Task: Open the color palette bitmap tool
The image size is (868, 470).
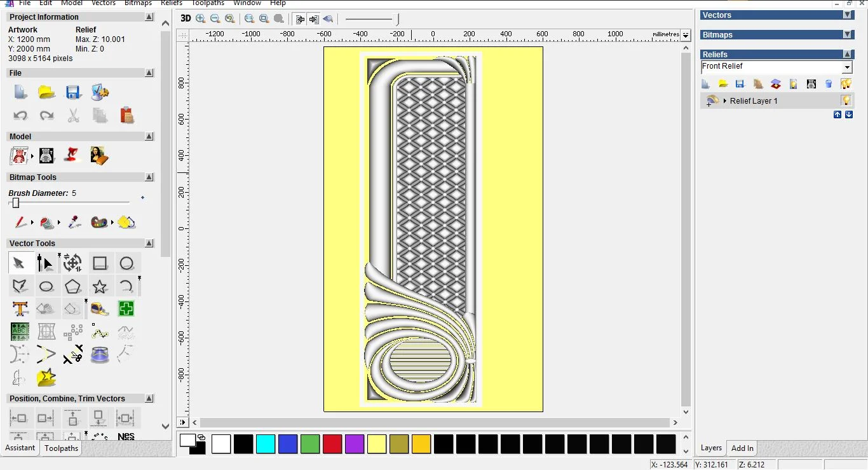Action: (99, 223)
